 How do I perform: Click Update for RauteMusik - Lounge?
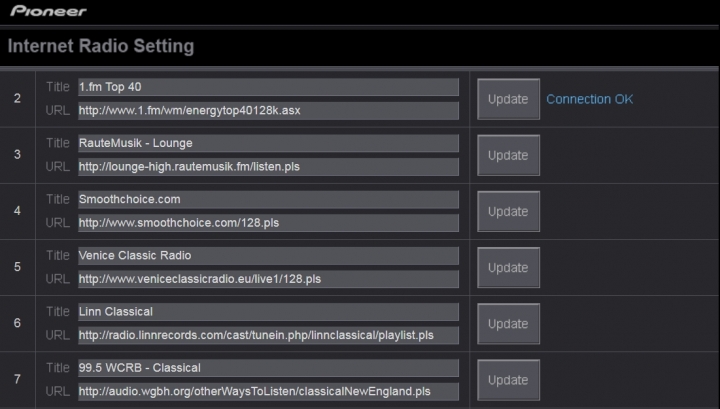coord(508,155)
